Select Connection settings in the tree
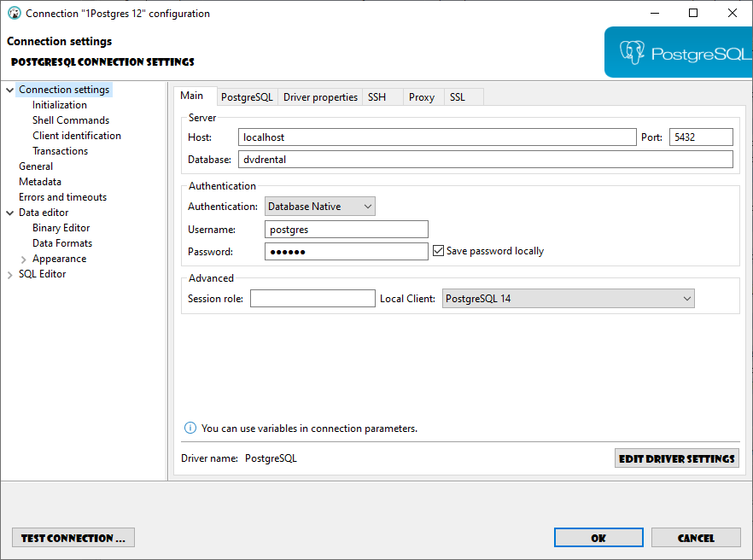753x560 pixels. tap(64, 90)
